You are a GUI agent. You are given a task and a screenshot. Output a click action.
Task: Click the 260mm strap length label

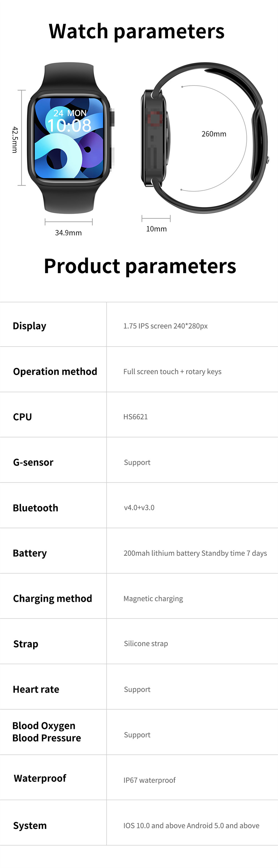(x=214, y=134)
